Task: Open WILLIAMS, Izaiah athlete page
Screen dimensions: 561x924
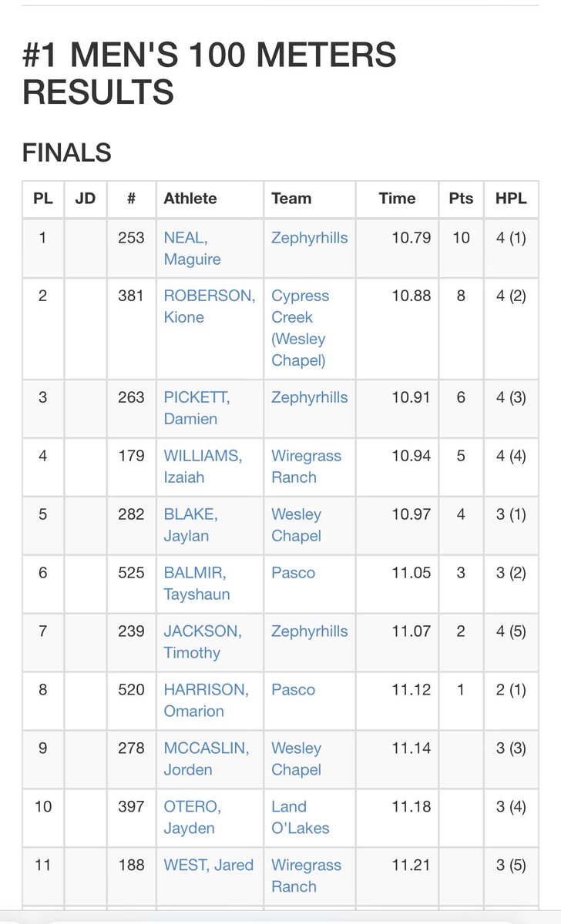Action: click(203, 467)
